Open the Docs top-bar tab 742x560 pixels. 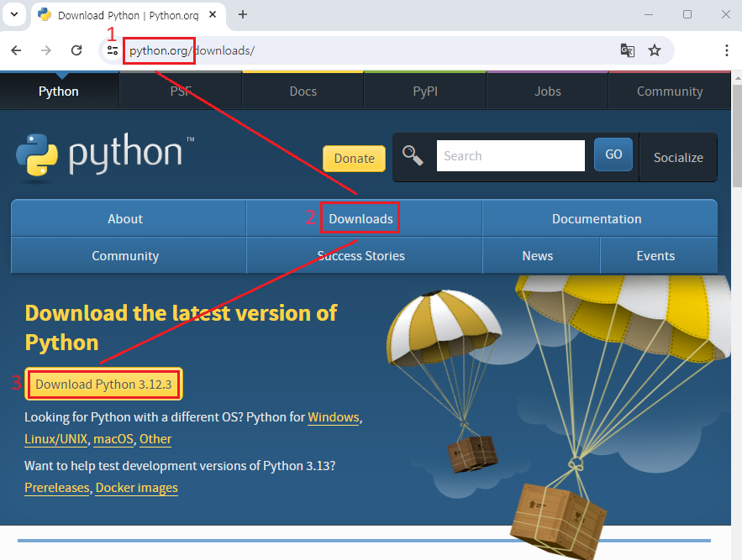303,92
